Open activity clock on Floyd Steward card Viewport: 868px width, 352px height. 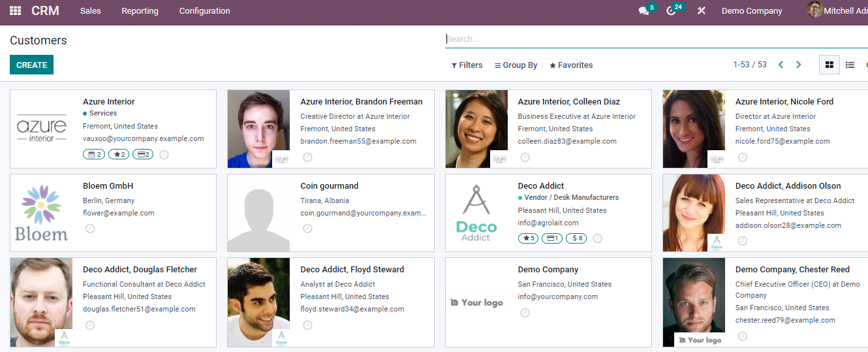(307, 325)
